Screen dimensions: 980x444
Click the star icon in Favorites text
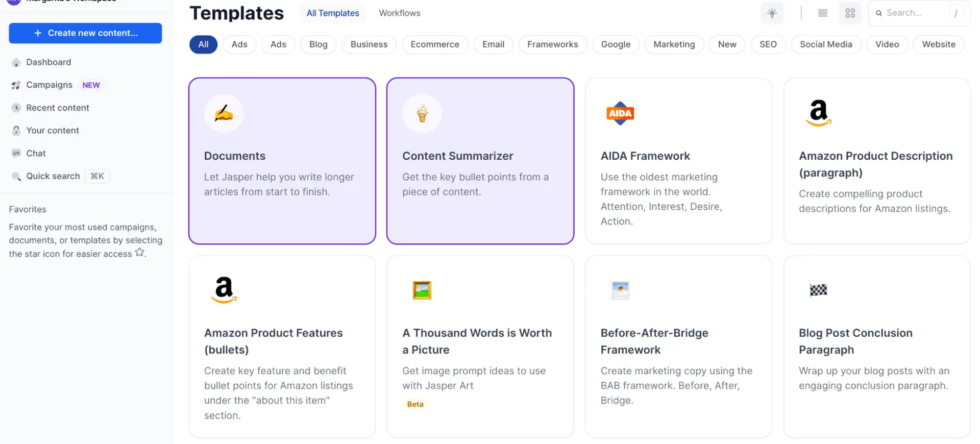click(139, 253)
